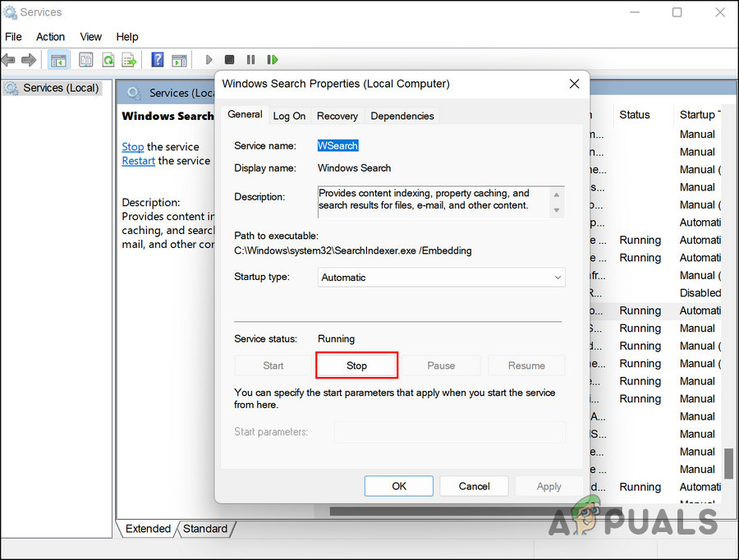The width and height of the screenshot is (739, 560).
Task: Switch to the General tab
Action: pos(245,115)
